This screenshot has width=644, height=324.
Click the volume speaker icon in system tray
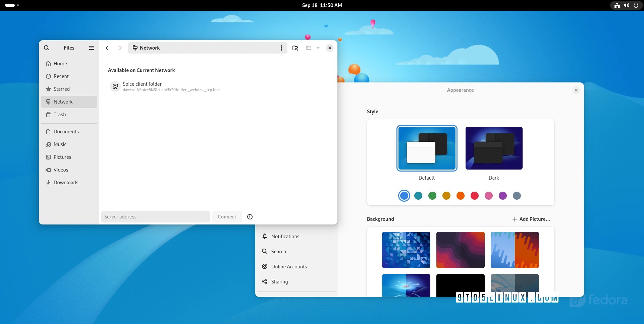click(627, 5)
